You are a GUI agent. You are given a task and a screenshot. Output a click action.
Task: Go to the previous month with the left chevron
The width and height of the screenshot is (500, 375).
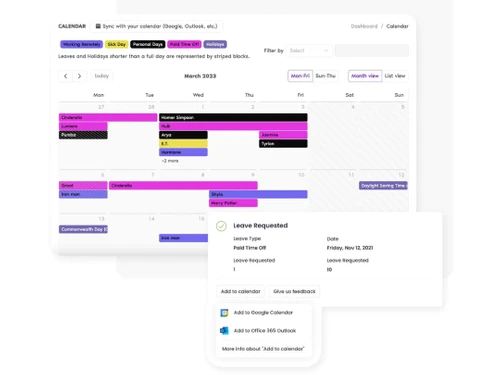[66, 76]
